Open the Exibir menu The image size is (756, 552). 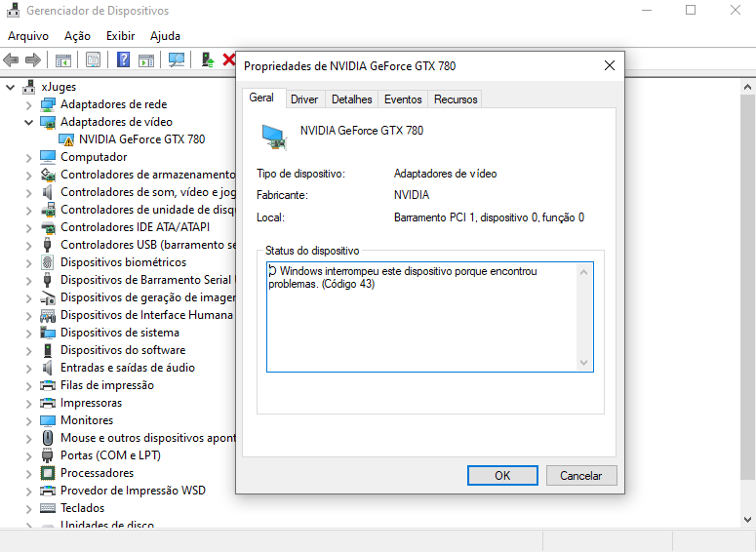tap(121, 36)
